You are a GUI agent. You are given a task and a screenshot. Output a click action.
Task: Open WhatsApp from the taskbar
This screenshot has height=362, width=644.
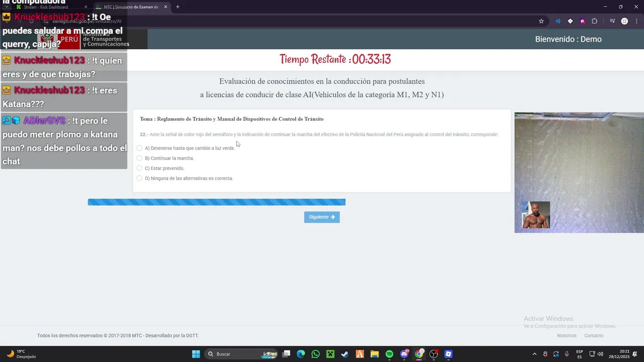[x=315, y=354]
